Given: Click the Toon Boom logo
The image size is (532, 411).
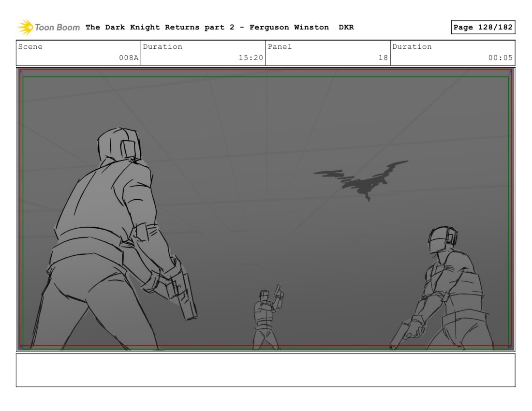Looking at the screenshot, I should [x=48, y=27].
